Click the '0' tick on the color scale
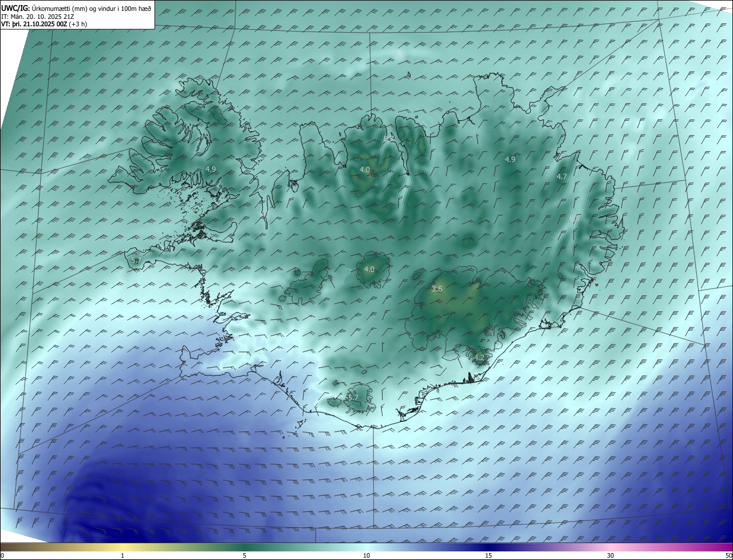 click(x=2, y=555)
